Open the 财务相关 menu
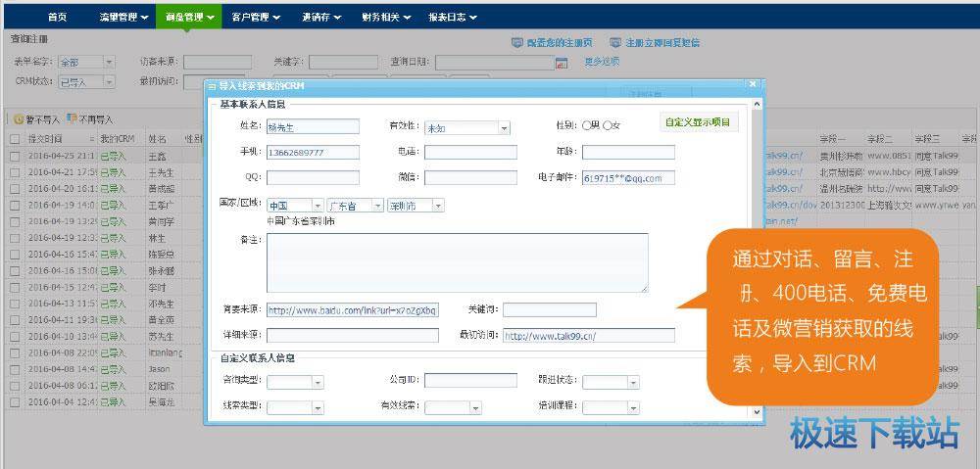This screenshot has height=469, width=980. [386, 18]
